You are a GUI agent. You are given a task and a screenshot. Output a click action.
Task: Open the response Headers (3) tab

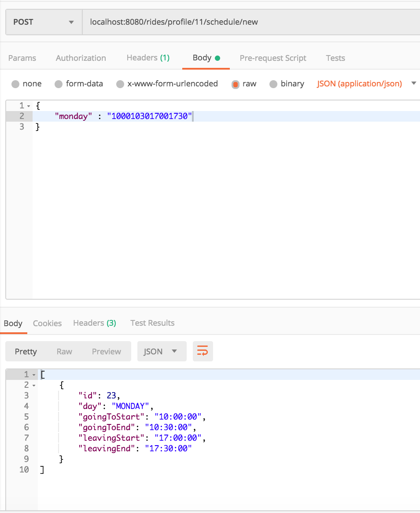coord(95,323)
